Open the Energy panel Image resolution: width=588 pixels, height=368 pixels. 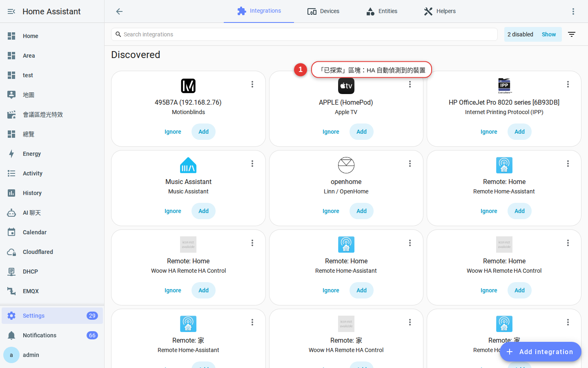click(52, 154)
